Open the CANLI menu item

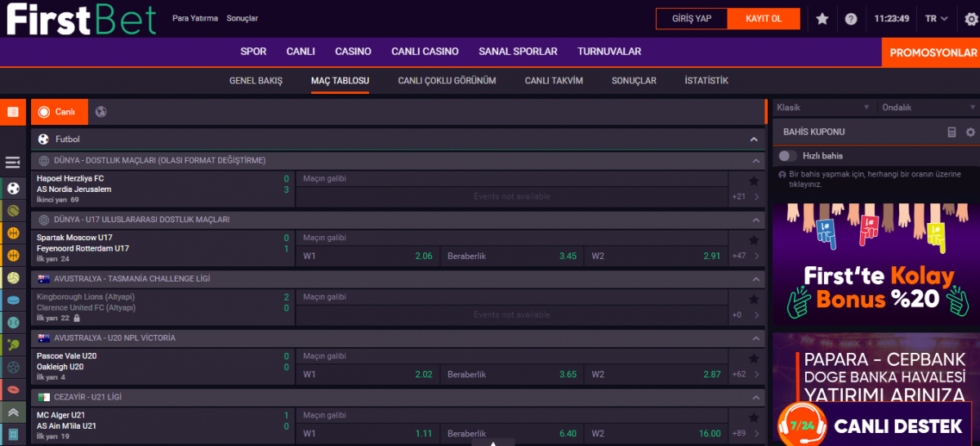(301, 51)
